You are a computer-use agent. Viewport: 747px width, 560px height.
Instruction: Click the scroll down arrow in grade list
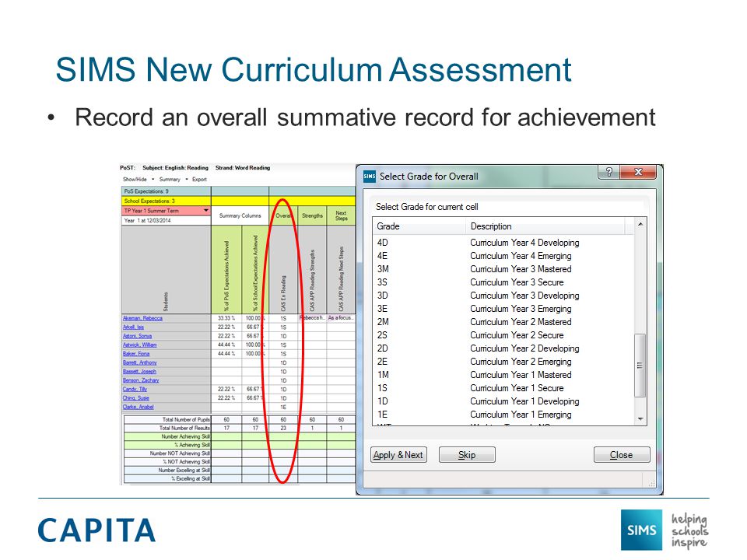click(x=640, y=419)
